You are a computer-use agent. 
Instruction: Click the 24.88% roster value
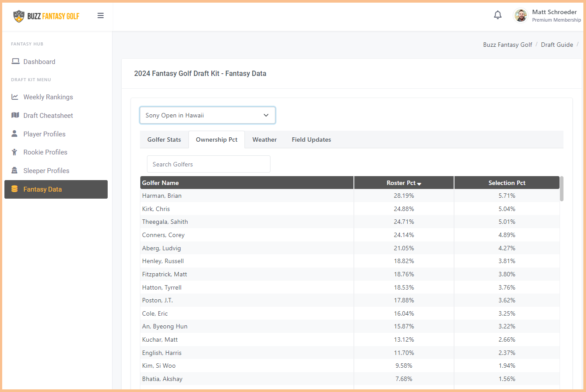click(x=404, y=209)
